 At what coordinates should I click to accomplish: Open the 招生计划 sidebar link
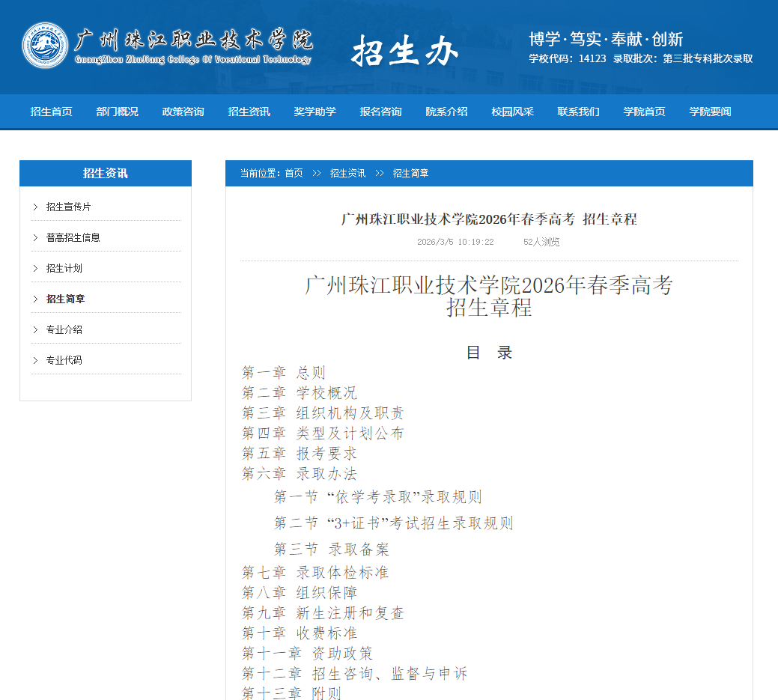coord(65,267)
